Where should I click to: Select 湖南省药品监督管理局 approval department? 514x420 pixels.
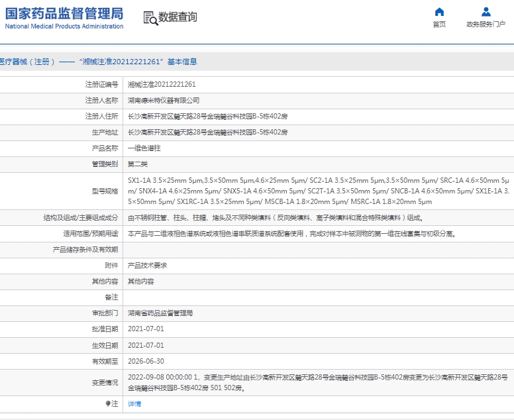[x=160, y=313]
